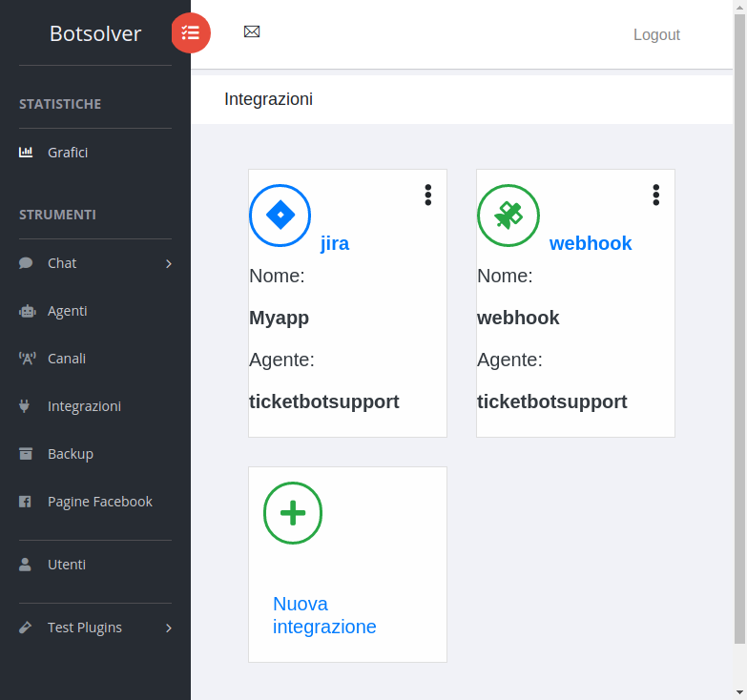The height and width of the screenshot is (700, 747).
Task: Click the Facebook logo icon in sidebar
Action: click(25, 502)
